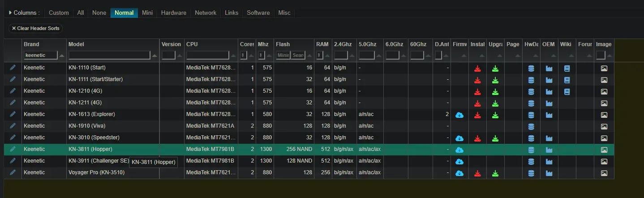This screenshot has width=644, height=198.
Task: Edit the KN-1211 (4G) row pencil icon
Action: pos(13,103)
